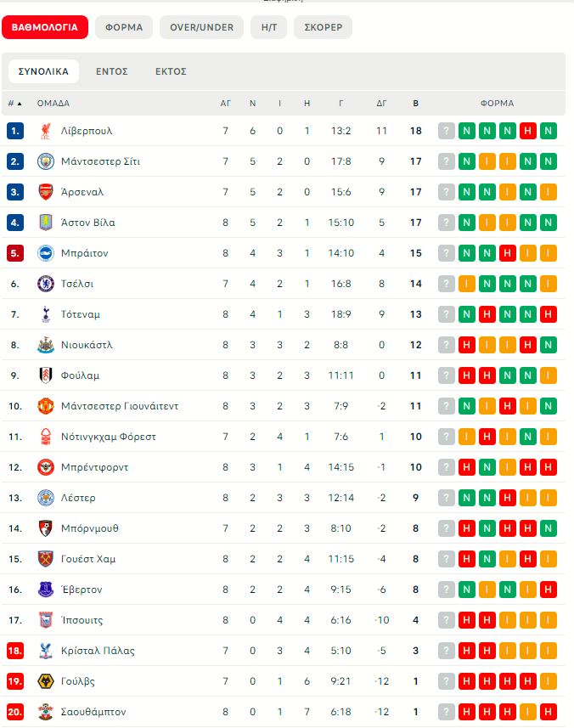Select the ΣΚΟΡΕΡ tab
Screen dimensions: 574x728
point(323,27)
